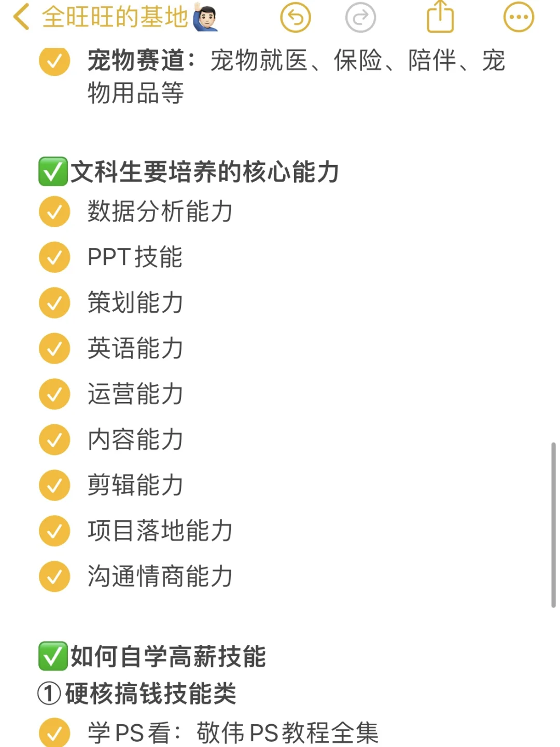Open the share sheet icon

[x=440, y=17]
